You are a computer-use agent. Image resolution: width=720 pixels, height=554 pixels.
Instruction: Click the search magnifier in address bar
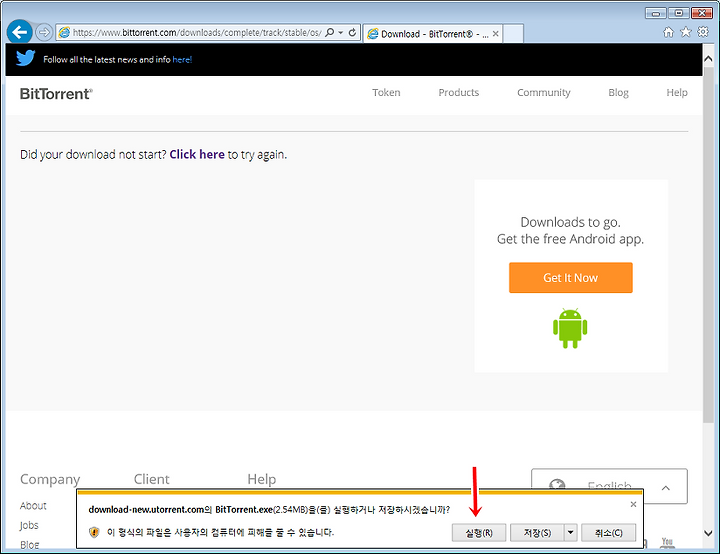point(329,33)
